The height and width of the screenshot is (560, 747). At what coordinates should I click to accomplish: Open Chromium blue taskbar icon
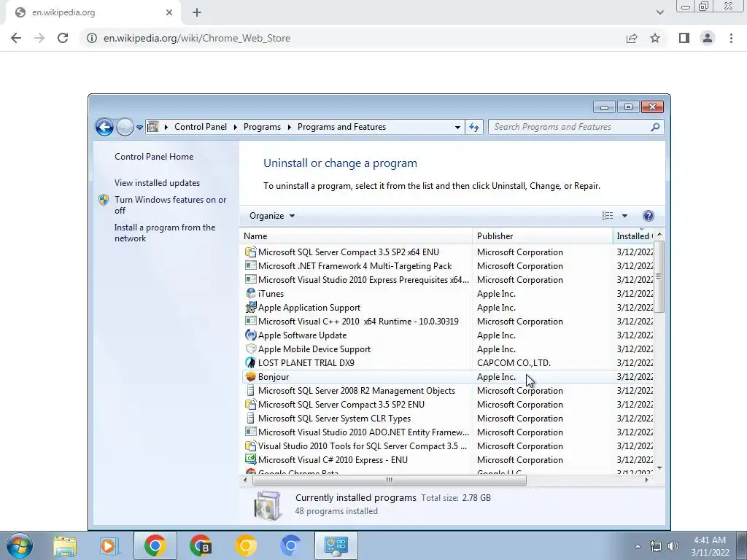click(290, 545)
